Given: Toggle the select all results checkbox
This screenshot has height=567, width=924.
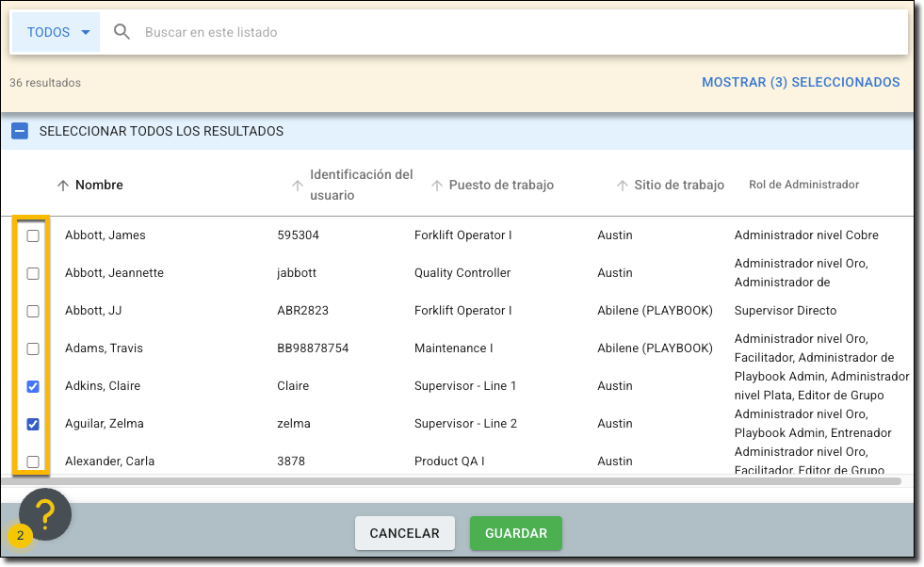Looking at the screenshot, I should tap(20, 132).
